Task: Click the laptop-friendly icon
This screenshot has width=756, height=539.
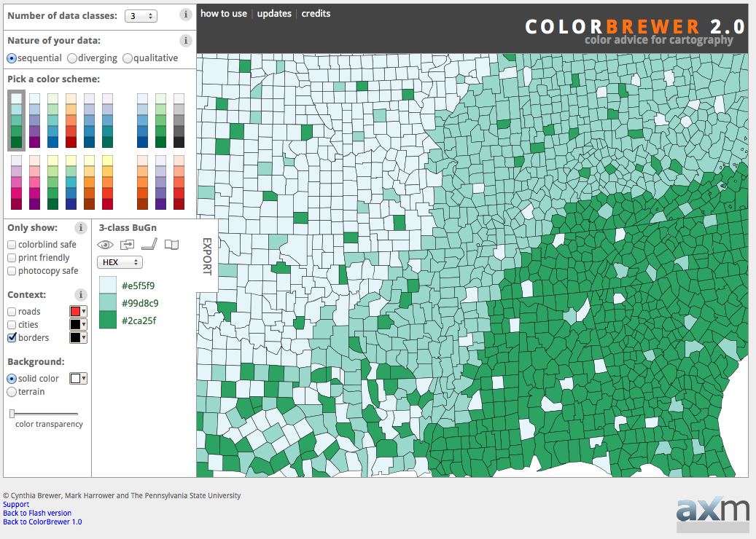Action: coord(149,245)
